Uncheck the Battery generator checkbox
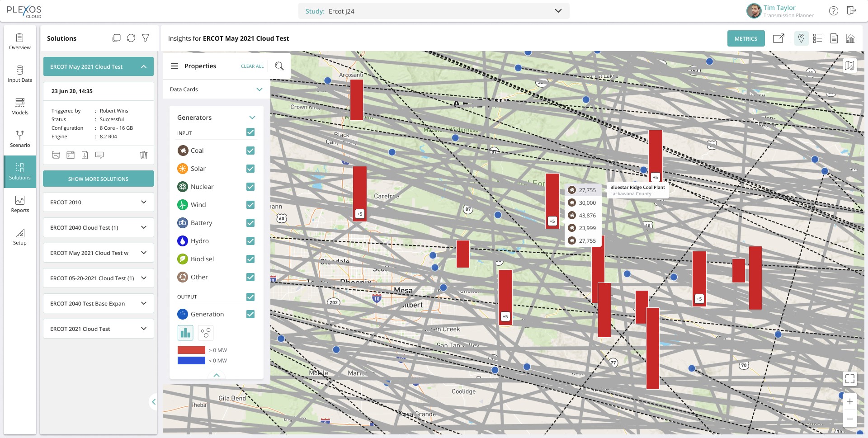This screenshot has width=868, height=438. tap(250, 223)
